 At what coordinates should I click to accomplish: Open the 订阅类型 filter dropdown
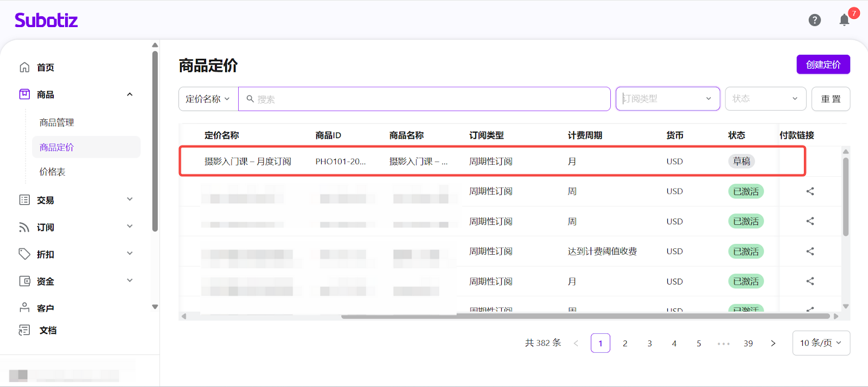[667, 99]
